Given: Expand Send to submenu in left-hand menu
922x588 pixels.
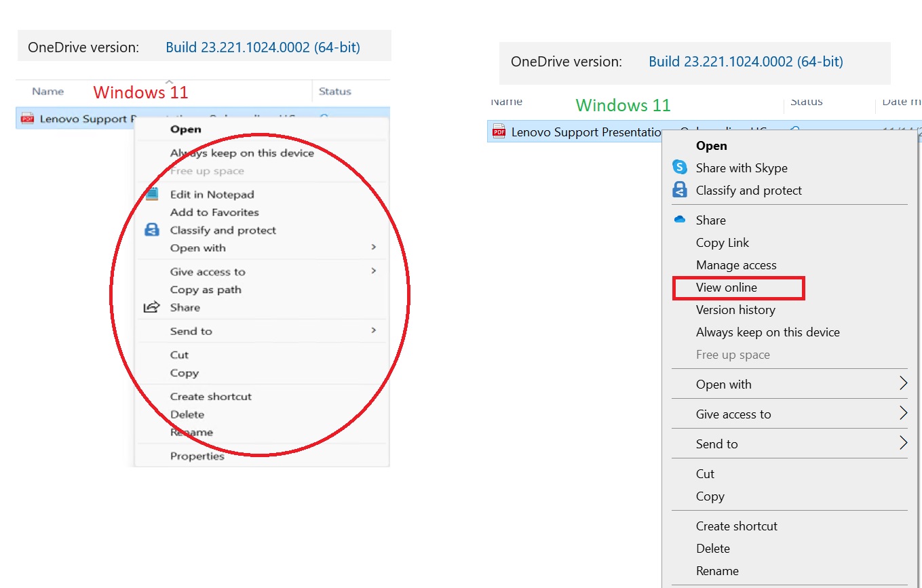Looking at the screenshot, I should coord(373,330).
